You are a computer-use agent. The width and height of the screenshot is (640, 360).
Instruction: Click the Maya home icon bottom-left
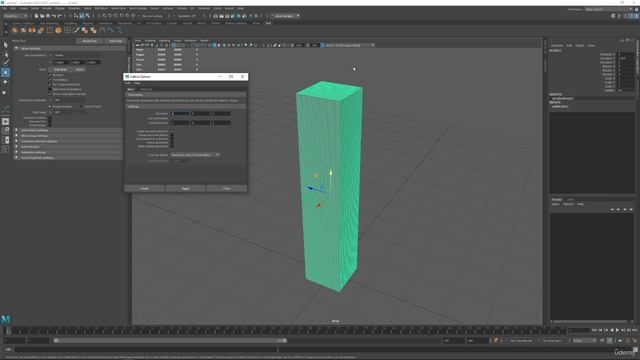[5, 319]
